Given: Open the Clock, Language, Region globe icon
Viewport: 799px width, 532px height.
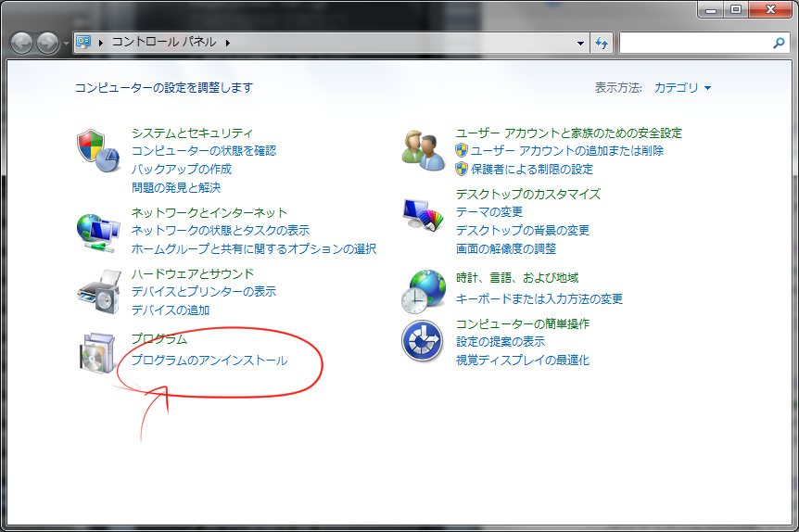Looking at the screenshot, I should [x=423, y=291].
